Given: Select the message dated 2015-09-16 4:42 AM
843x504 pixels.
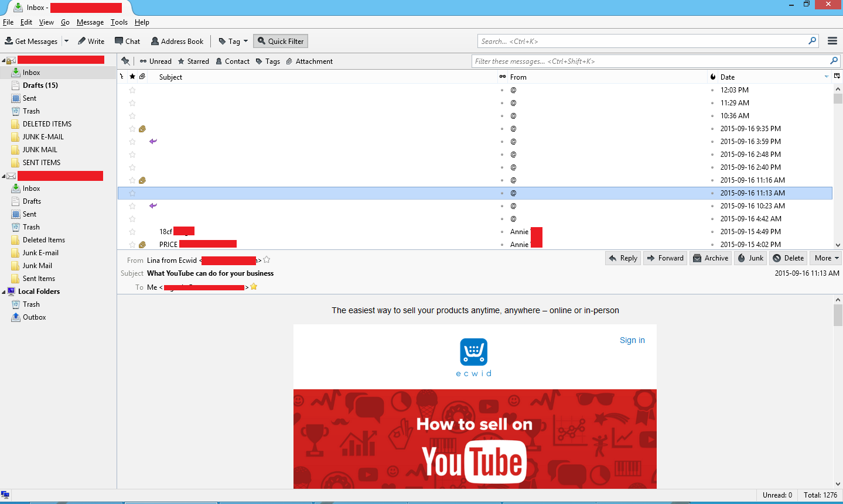Looking at the screenshot, I should pyautogui.click(x=475, y=219).
